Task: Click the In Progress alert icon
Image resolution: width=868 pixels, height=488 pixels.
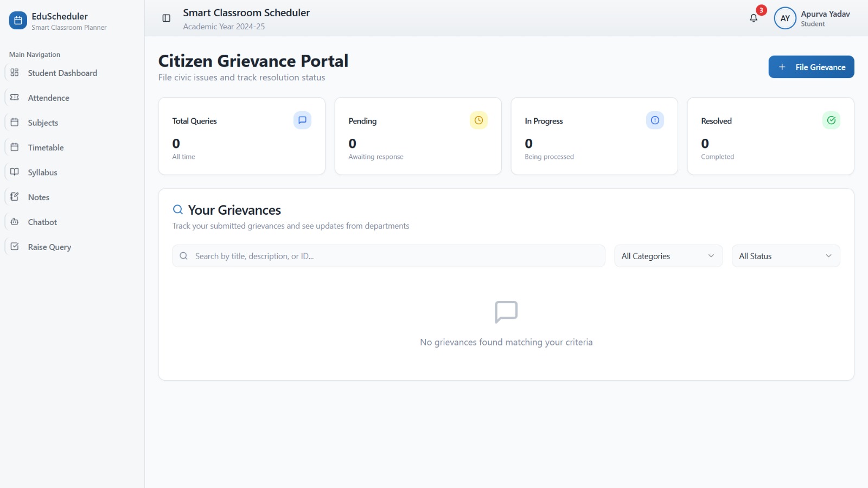Action: click(x=655, y=120)
